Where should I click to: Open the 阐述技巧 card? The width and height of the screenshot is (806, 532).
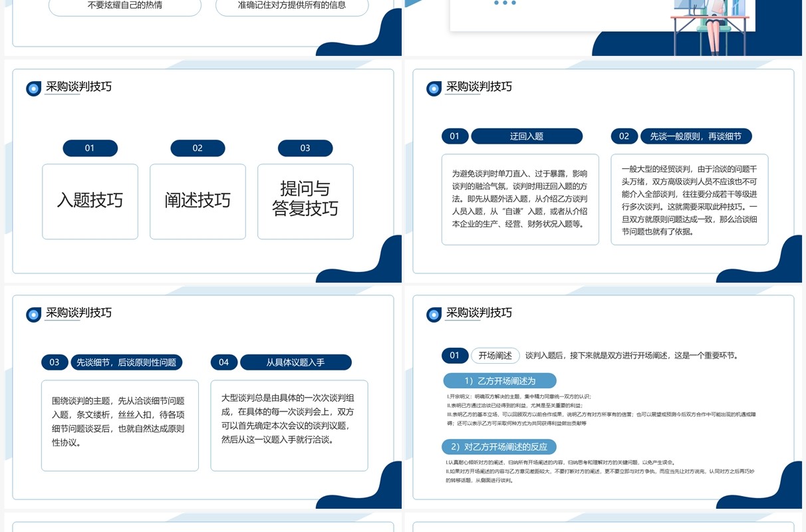pyautogui.click(x=198, y=201)
